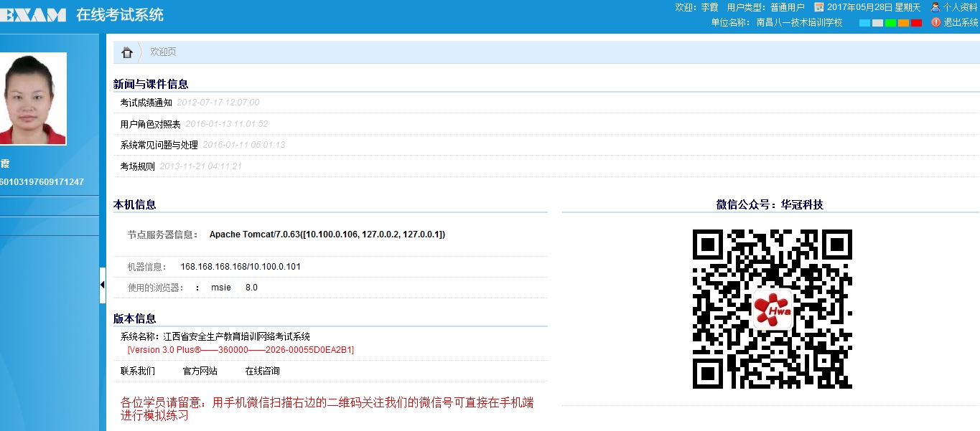Select the 欢迎页 breadcrumb tab
The image size is (980, 431).
tap(163, 52)
